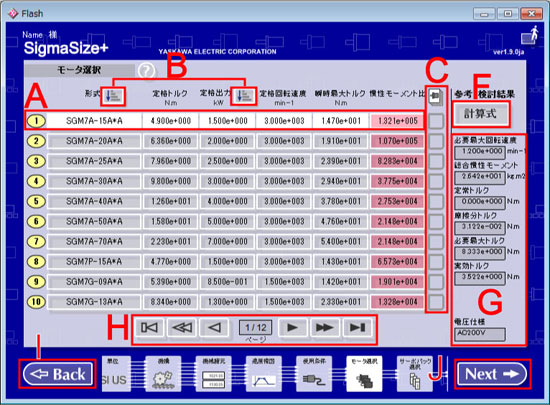Sort motors by model type
The image size is (550, 405).
pos(113,96)
